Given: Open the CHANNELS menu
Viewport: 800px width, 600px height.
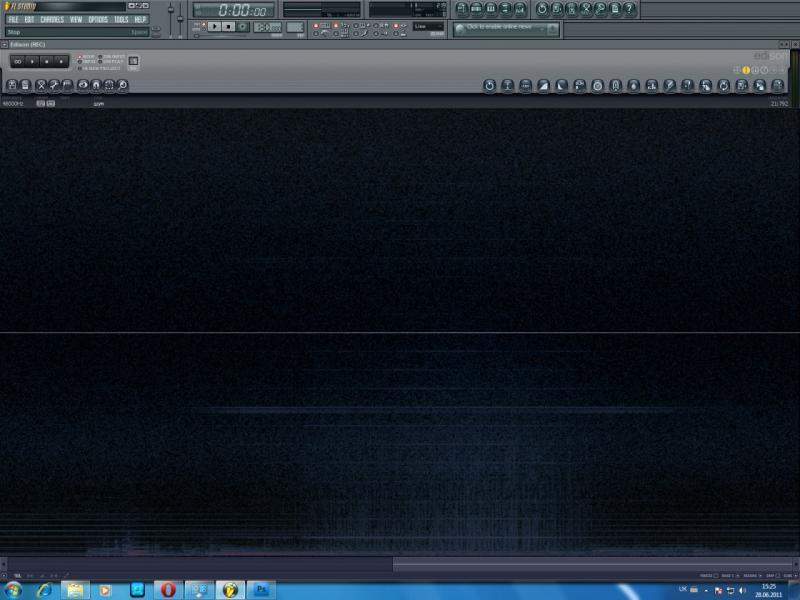Looking at the screenshot, I should [52, 19].
